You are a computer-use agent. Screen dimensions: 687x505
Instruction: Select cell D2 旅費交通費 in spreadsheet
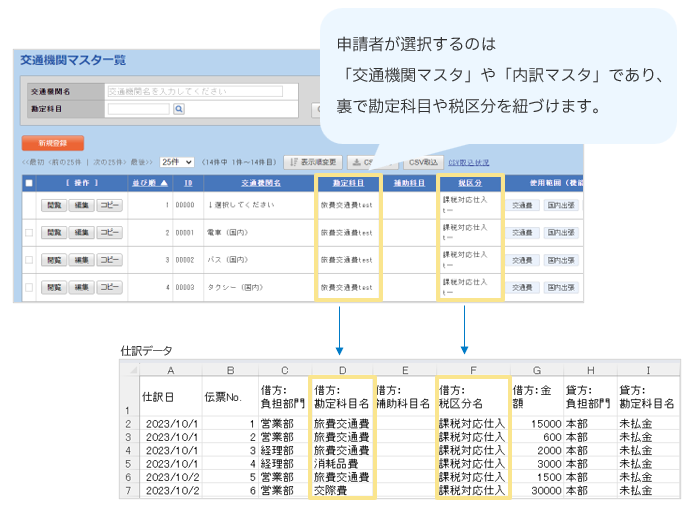pyautogui.click(x=342, y=424)
